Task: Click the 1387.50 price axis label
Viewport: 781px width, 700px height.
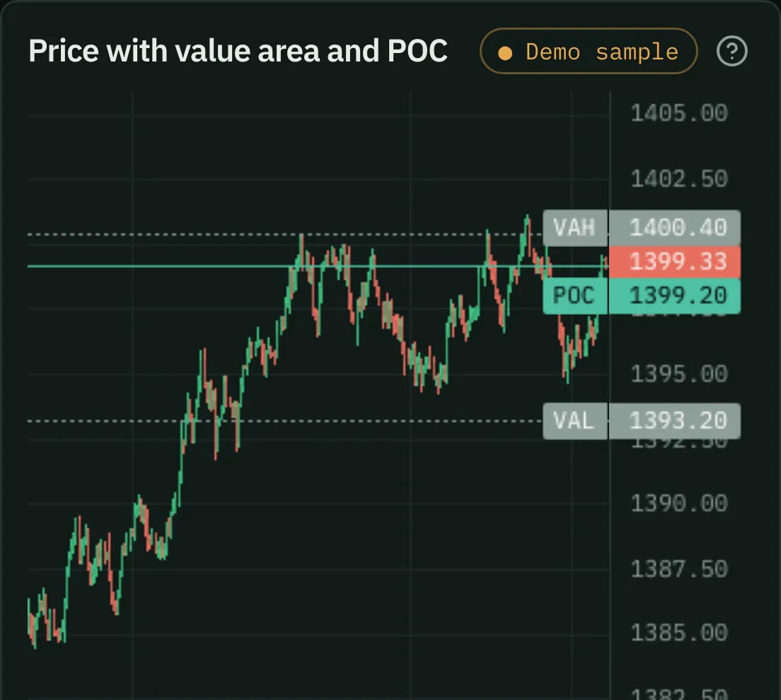Action: click(679, 570)
